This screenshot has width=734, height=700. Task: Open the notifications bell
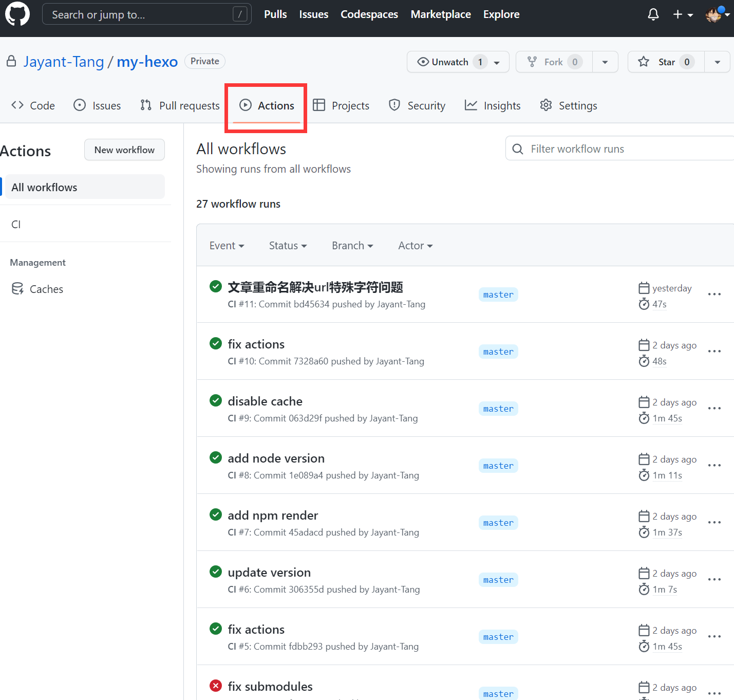pos(653,14)
